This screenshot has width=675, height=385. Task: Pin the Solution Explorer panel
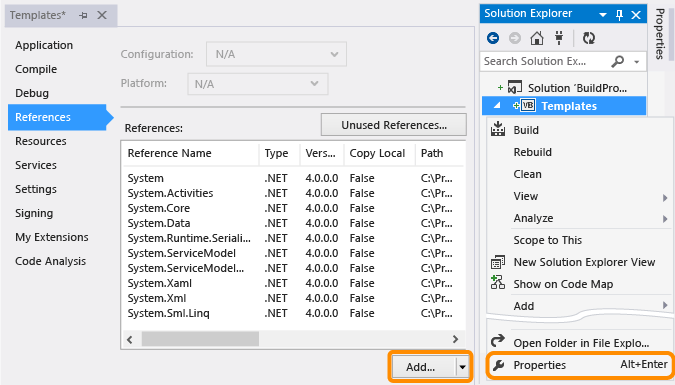point(619,15)
